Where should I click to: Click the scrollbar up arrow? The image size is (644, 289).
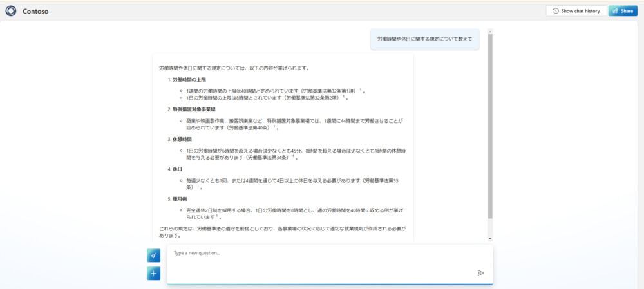[x=489, y=31]
